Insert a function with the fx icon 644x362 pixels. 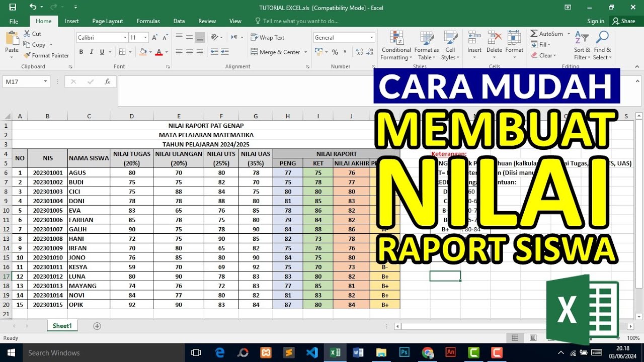pos(107,81)
